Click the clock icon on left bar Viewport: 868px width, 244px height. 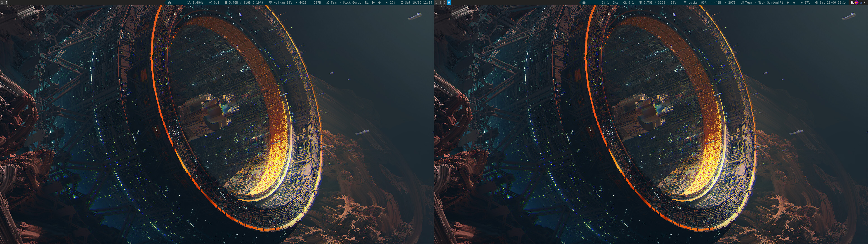pyautogui.click(x=402, y=3)
